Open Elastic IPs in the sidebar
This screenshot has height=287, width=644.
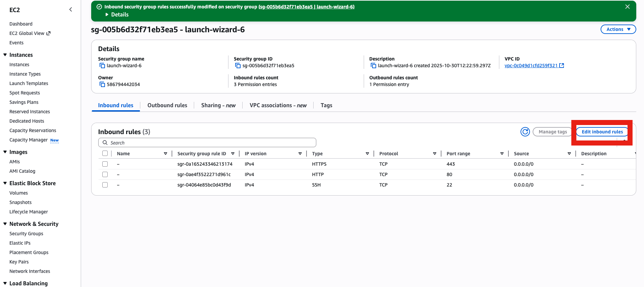click(x=20, y=243)
